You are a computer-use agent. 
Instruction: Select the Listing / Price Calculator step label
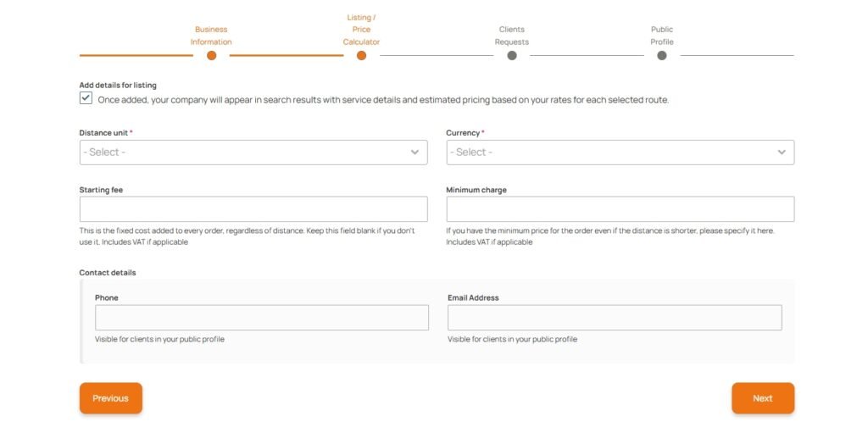pyautogui.click(x=361, y=30)
